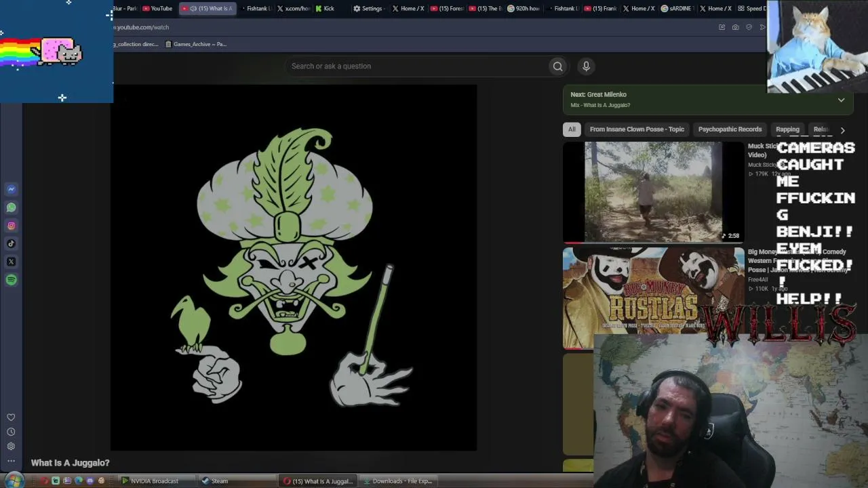Select From Insane Clown Posse - Topic chip

(637, 129)
